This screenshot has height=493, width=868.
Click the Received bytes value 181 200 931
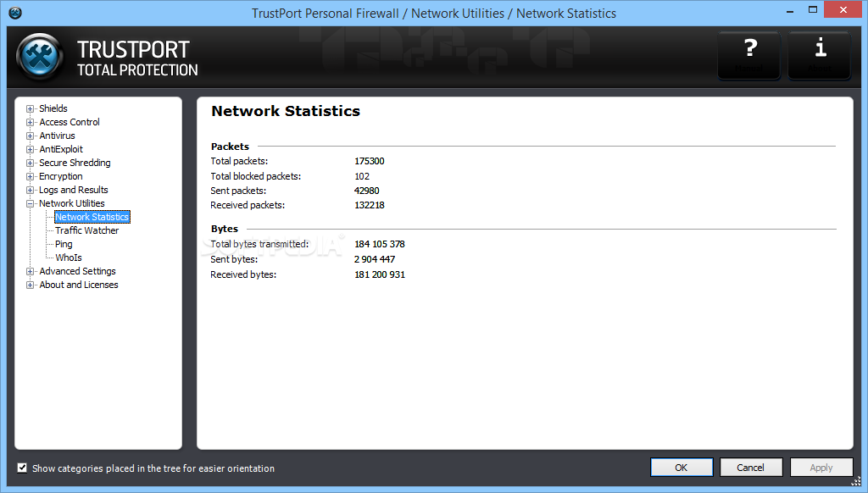click(x=380, y=274)
